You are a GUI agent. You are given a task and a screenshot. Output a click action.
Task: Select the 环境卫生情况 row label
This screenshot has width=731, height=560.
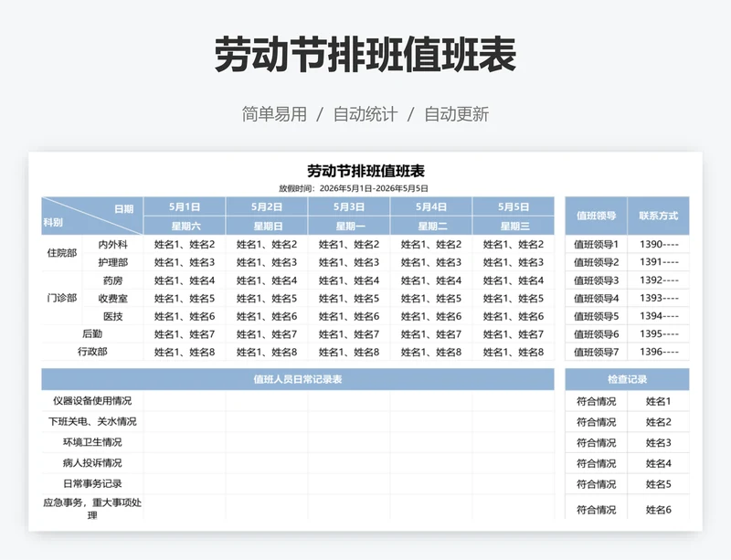pyautogui.click(x=92, y=442)
